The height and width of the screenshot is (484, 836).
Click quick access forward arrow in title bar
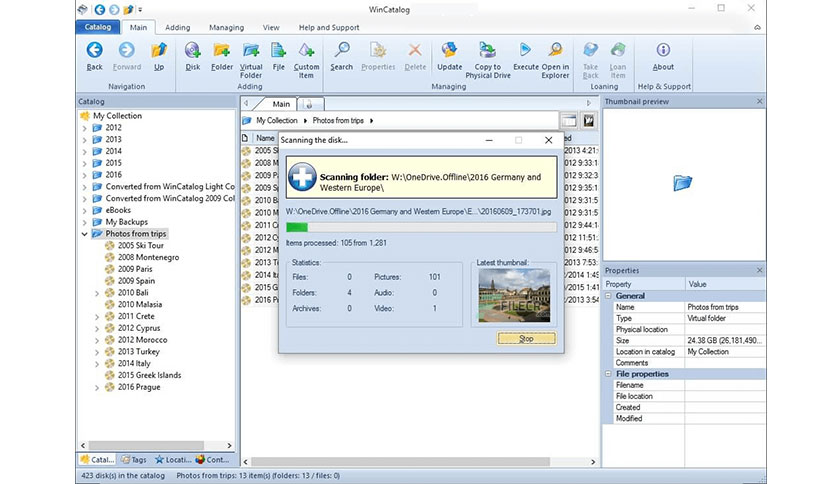pyautogui.click(x=114, y=9)
